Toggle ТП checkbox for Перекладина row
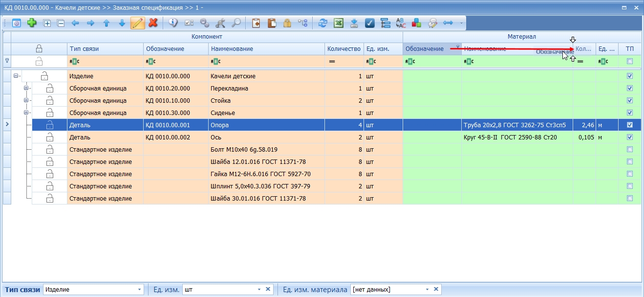This screenshot has width=644, height=297. [630, 88]
